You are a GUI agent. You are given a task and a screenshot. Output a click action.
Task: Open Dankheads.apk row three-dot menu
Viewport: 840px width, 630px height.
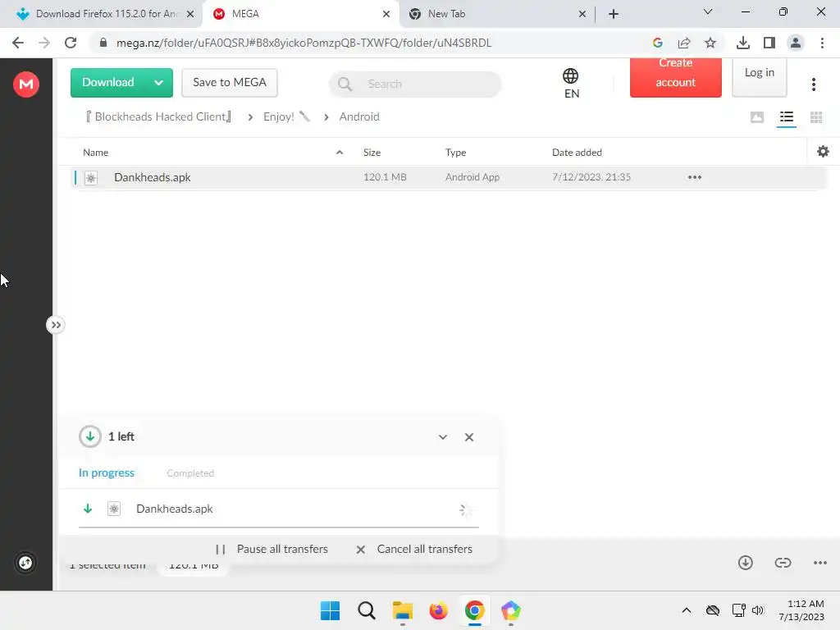(694, 177)
